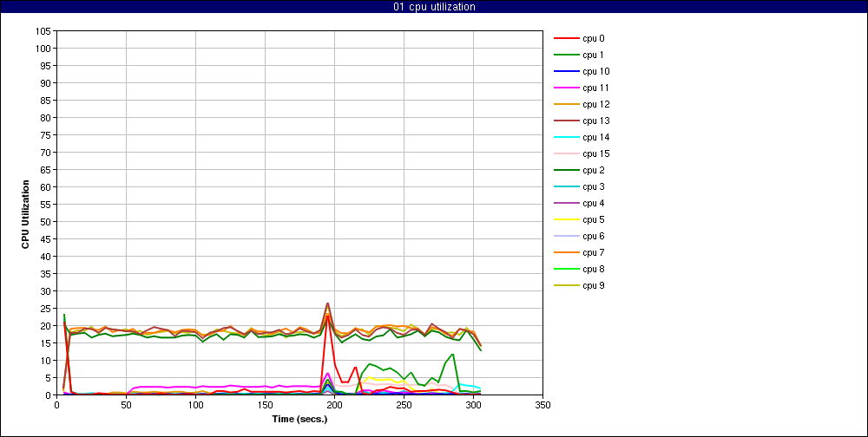Click the 25 tick label on the y-axis
The width and height of the screenshot is (868, 437).
point(47,309)
